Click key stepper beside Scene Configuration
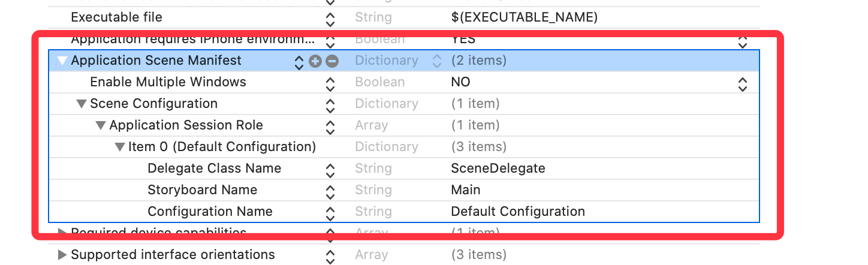Image resolution: width=868 pixels, height=265 pixels. click(330, 104)
